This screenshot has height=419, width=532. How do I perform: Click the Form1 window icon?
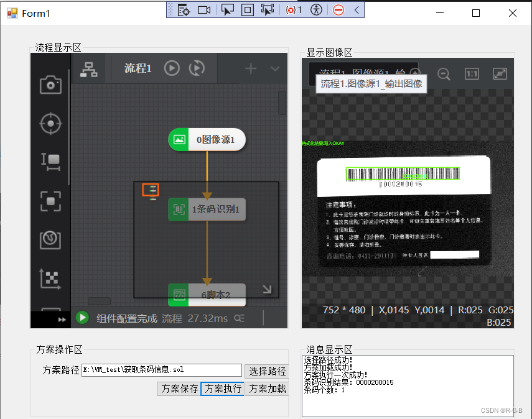[12, 13]
